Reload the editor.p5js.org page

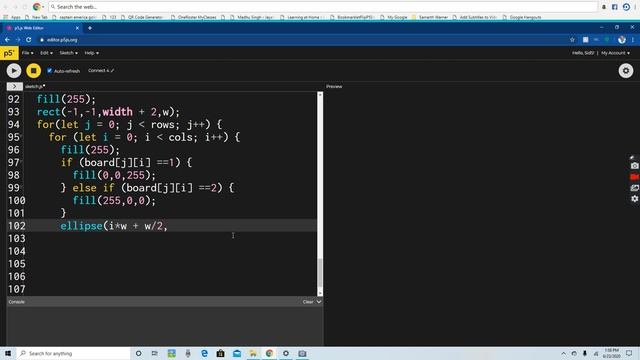click(29, 40)
